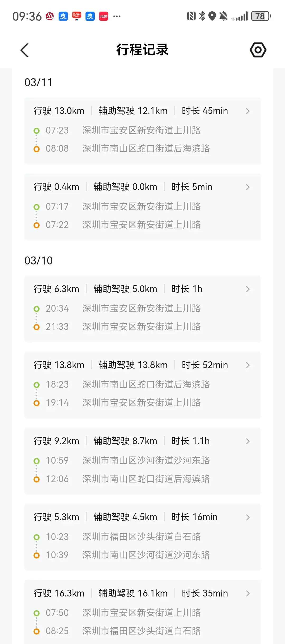Image resolution: width=285 pixels, height=644 pixels.
Task: Tap the battery indicator in status bar
Action: tap(261, 16)
